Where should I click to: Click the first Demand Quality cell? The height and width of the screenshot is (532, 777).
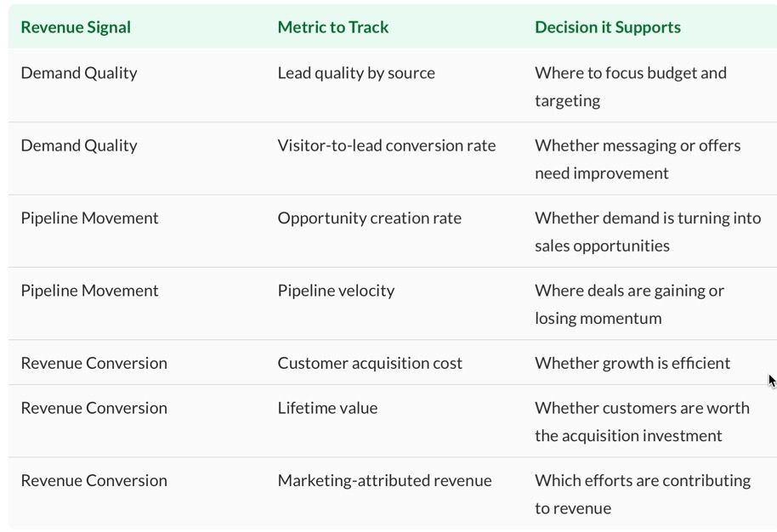[x=79, y=73]
